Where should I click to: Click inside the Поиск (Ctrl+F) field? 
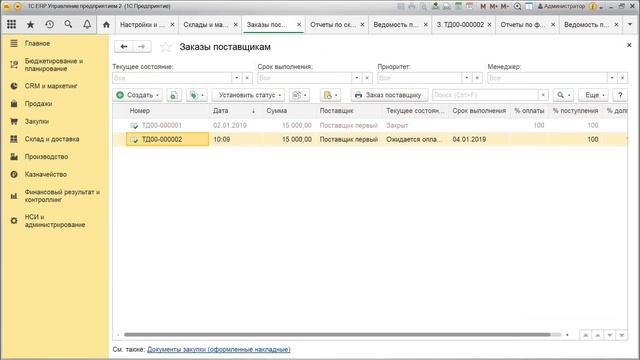pyautogui.click(x=485, y=95)
